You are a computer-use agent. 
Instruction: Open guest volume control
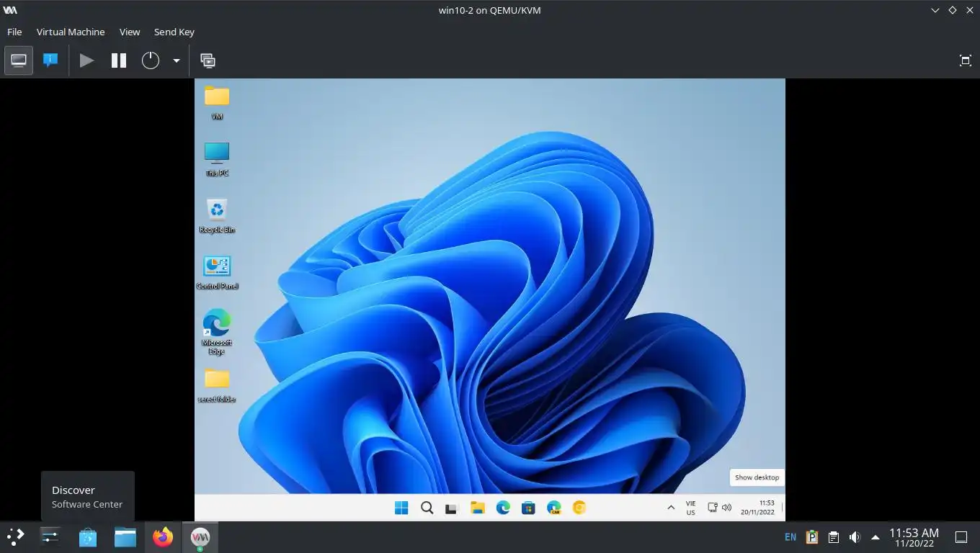pyautogui.click(x=726, y=508)
